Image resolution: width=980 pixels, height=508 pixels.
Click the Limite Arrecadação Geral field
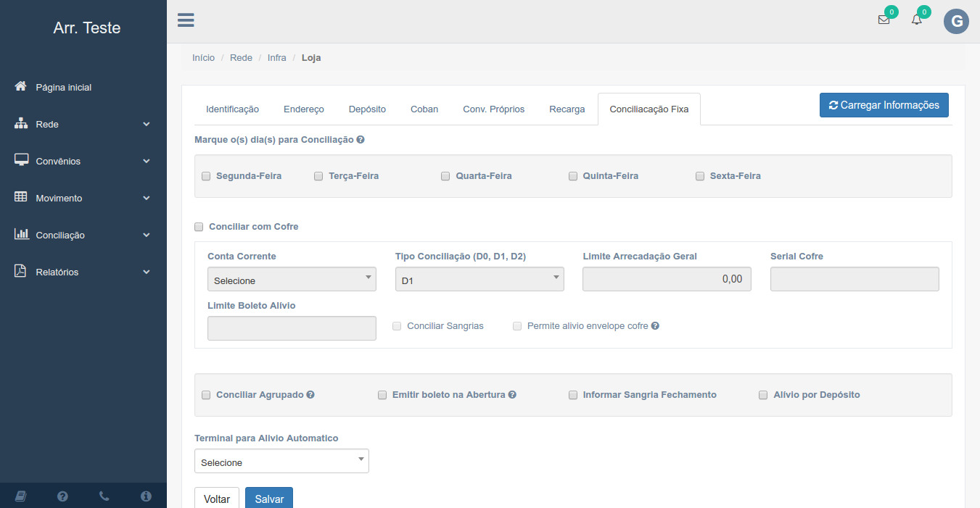[667, 279]
